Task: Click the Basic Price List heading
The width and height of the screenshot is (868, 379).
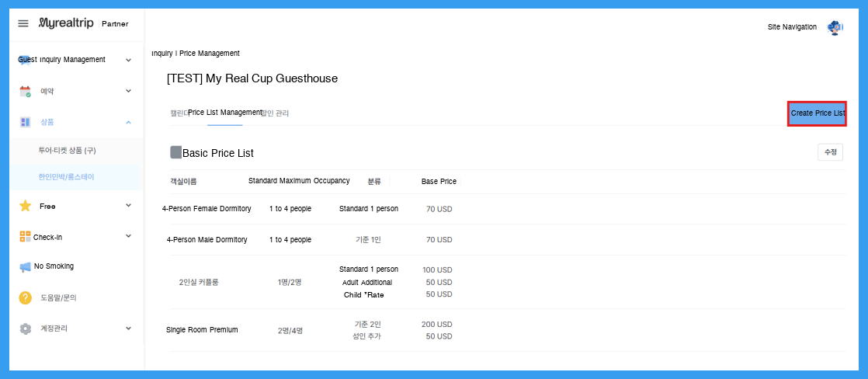Action: (x=218, y=153)
